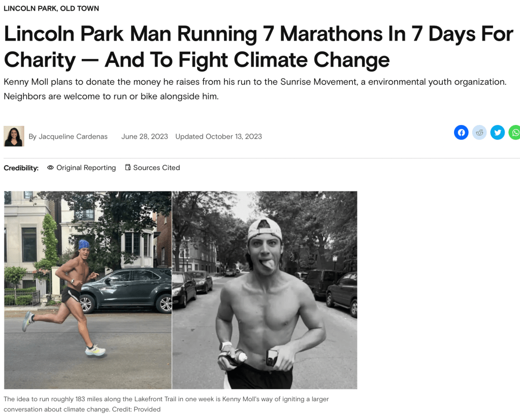The width and height of the screenshot is (520, 420).
Task: Open author Jacqueline Cardenas's profile link
Action: pos(73,137)
